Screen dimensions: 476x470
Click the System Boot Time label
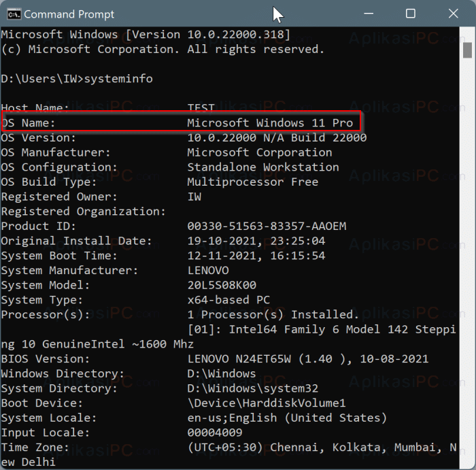coord(59,256)
